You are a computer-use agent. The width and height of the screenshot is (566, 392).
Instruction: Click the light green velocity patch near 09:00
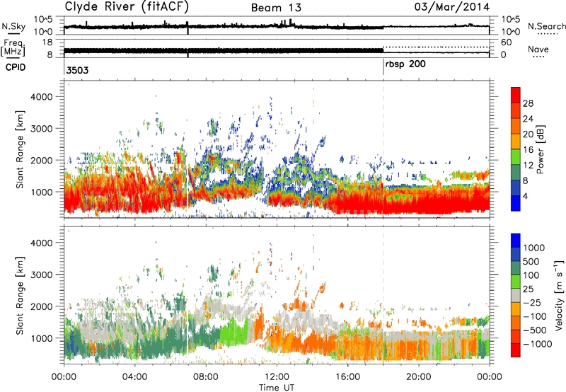[x=234, y=333]
